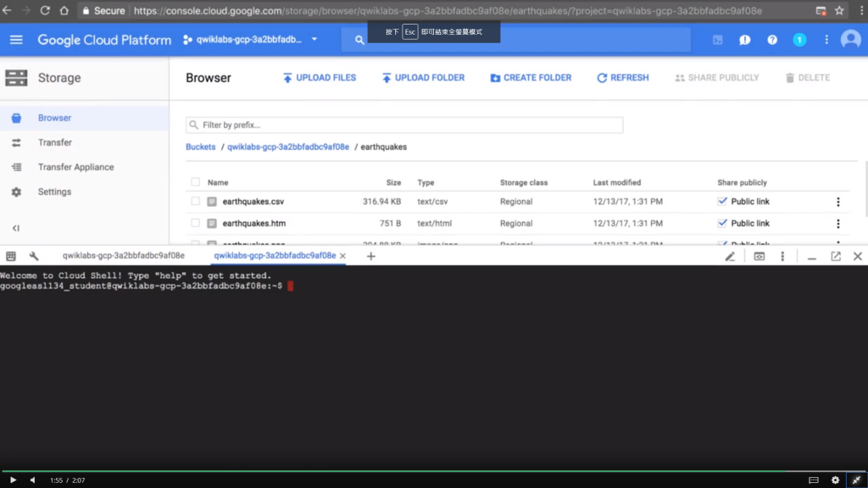The image size is (868, 488).
Task: Check the earthquakes.csv row checkbox
Action: (195, 202)
